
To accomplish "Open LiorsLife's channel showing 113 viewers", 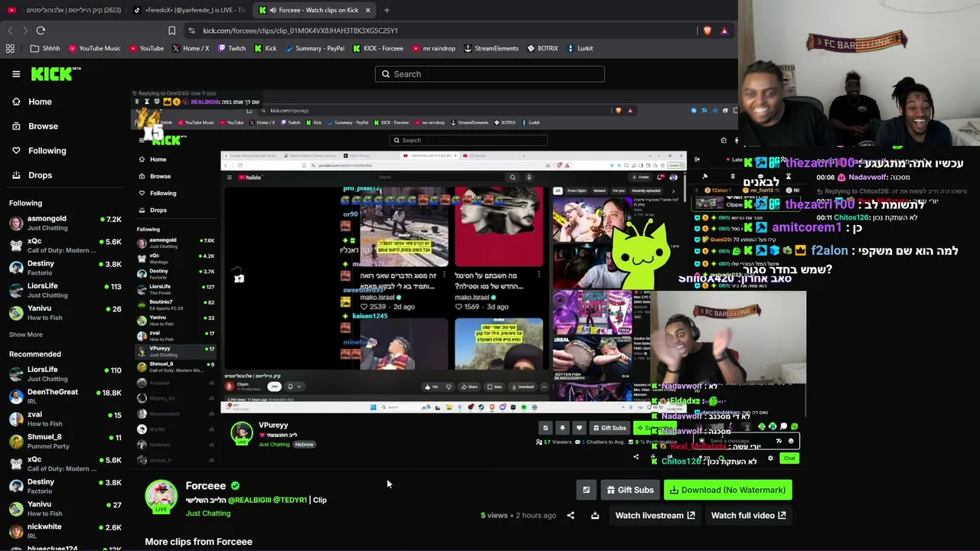I will 65,290.
